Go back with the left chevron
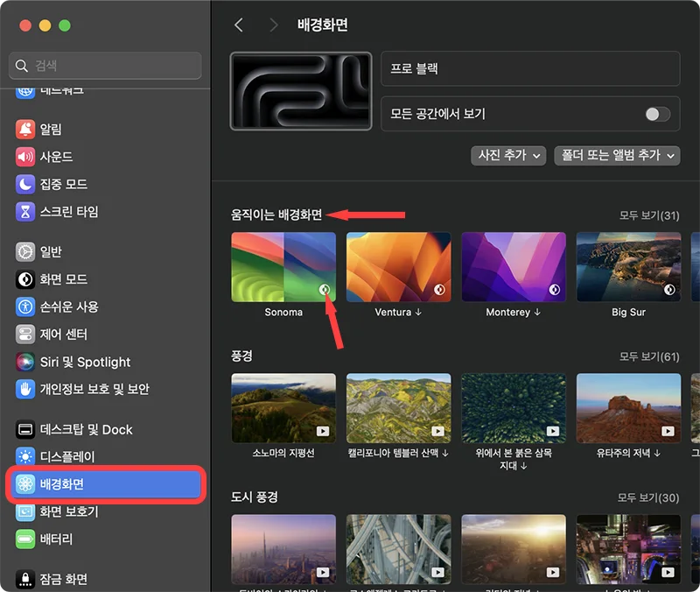The height and width of the screenshot is (592, 700). click(239, 25)
